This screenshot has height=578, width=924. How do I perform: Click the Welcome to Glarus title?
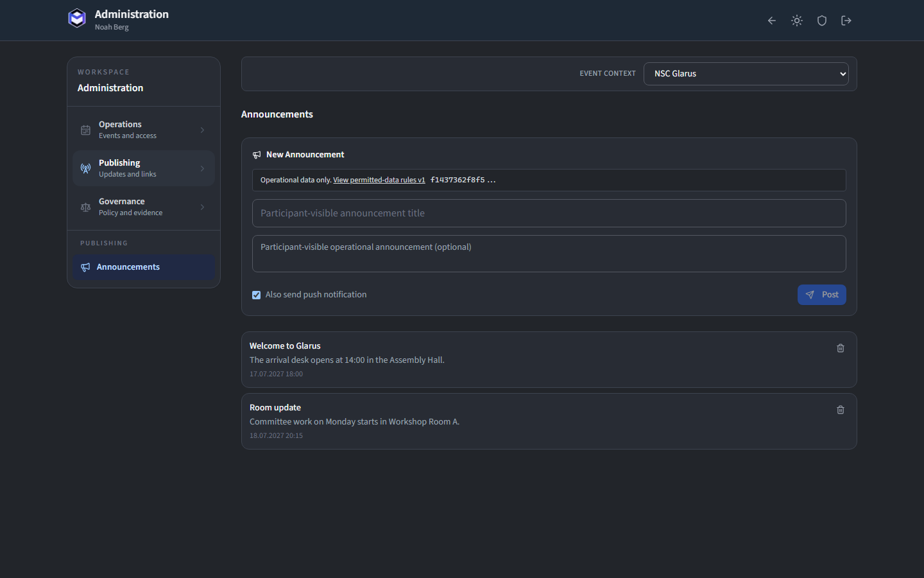(x=285, y=346)
